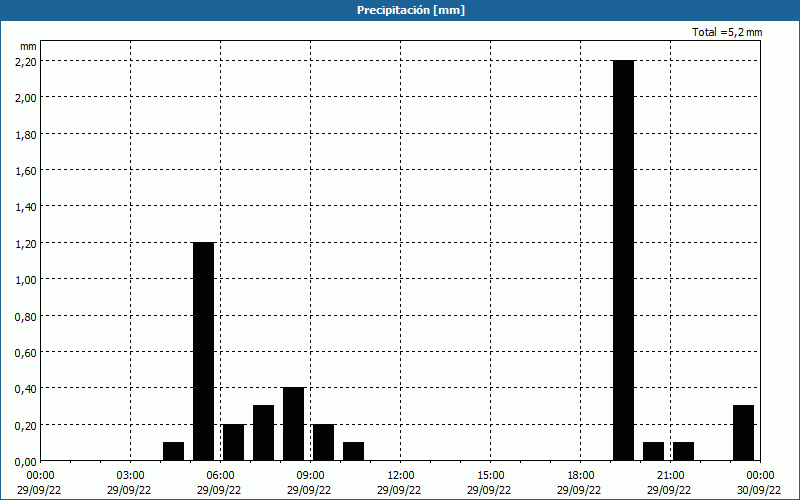Image resolution: width=800 pixels, height=500 pixels.
Task: Select the 1,80 y-axis label
Action: coord(26,134)
